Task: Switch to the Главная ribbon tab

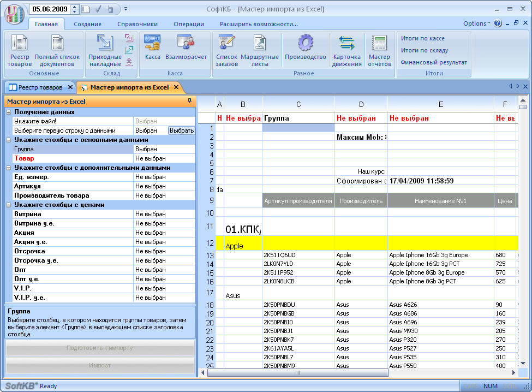Action: pyautogui.click(x=46, y=24)
